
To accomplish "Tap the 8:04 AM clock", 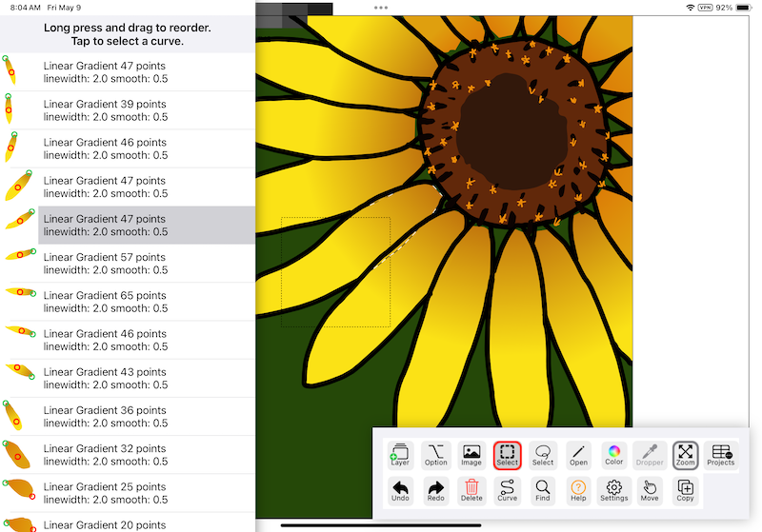I will (x=26, y=8).
